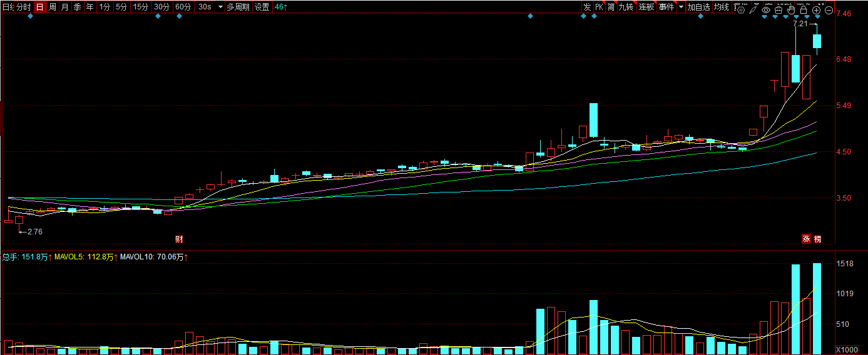The height and width of the screenshot is (355, 868).
Task: Zoom out with the minus circle icon
Action: click(x=829, y=10)
